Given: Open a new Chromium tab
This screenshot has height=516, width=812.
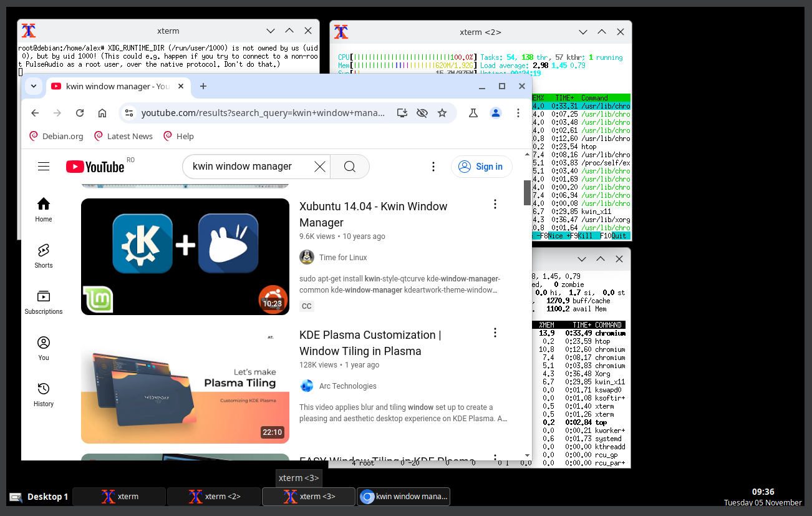Looking at the screenshot, I should [203, 86].
